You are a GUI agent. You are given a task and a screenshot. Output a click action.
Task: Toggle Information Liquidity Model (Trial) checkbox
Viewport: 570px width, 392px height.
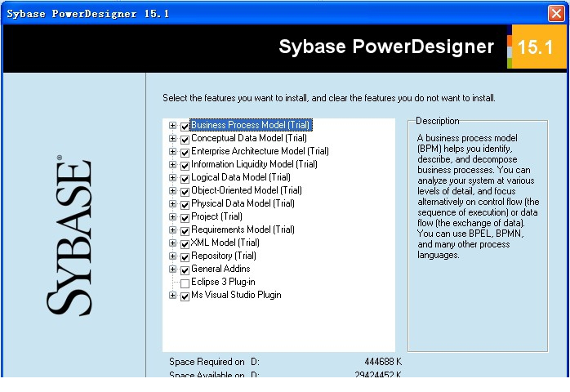coord(185,166)
